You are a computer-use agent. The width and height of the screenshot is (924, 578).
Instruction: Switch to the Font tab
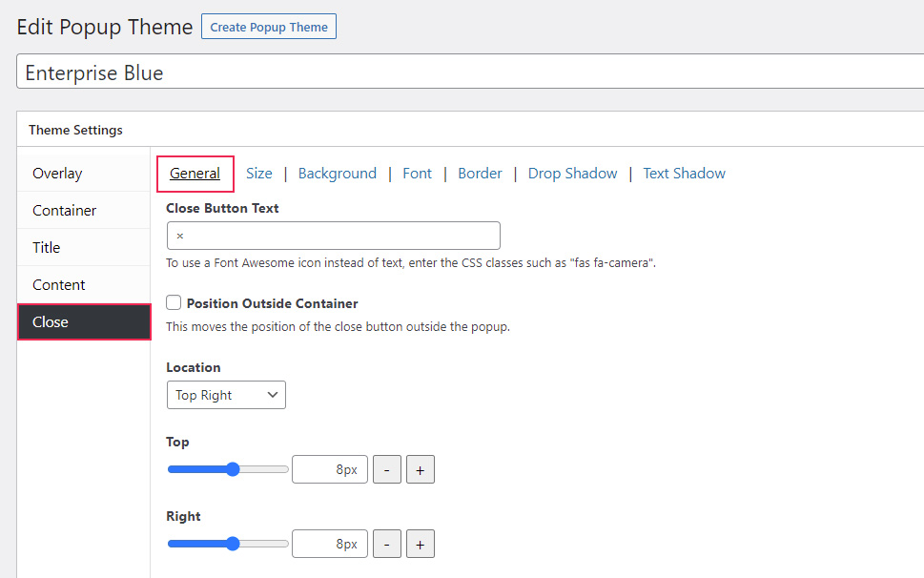pyautogui.click(x=417, y=173)
